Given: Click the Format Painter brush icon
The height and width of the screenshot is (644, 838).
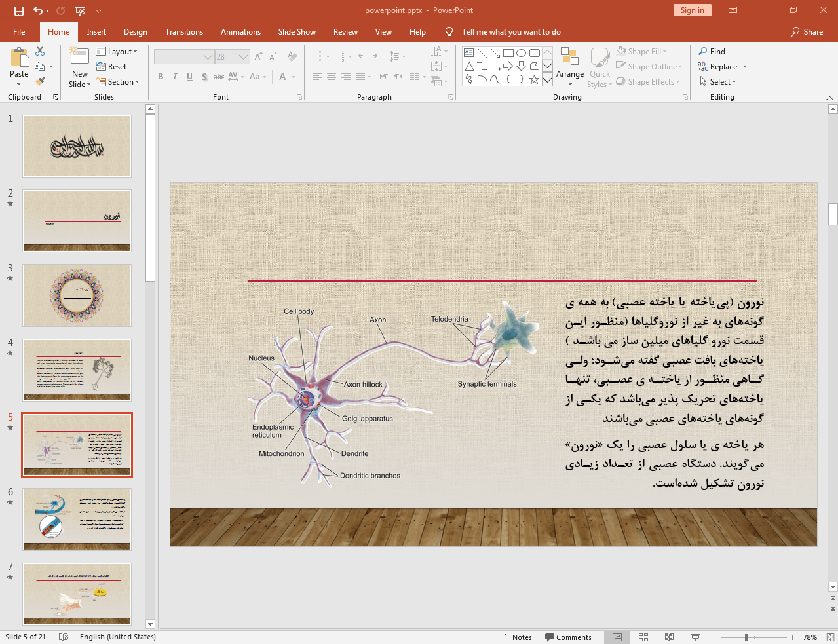Looking at the screenshot, I should 40,81.
